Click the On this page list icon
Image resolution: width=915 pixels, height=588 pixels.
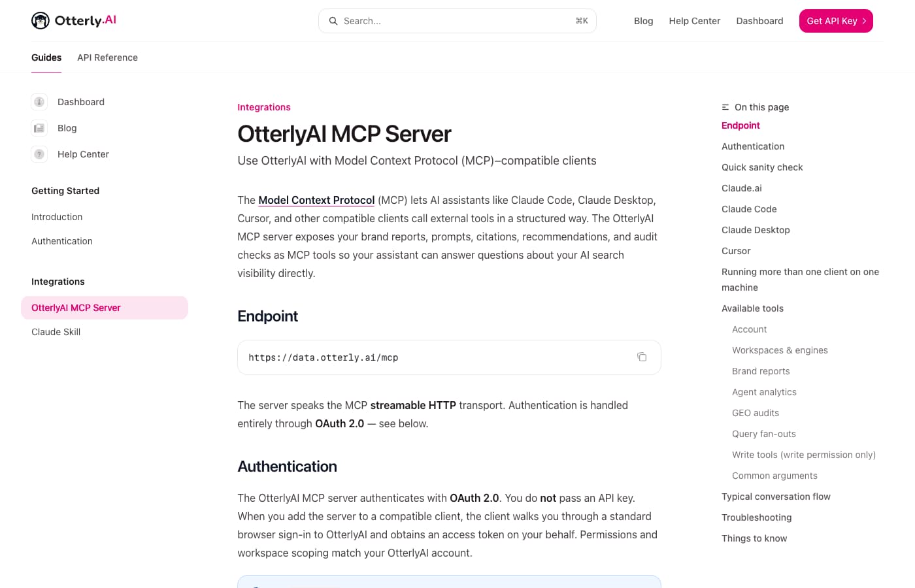[725, 107]
